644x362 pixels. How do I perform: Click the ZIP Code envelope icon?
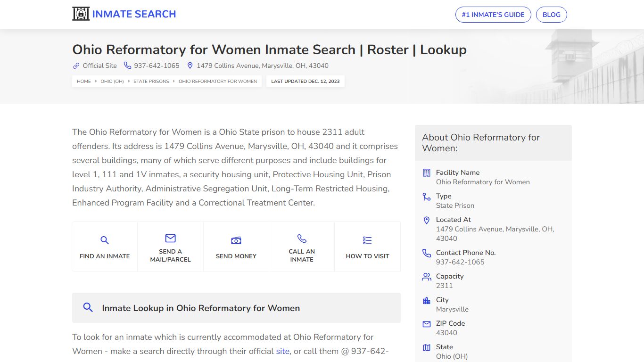point(427,324)
